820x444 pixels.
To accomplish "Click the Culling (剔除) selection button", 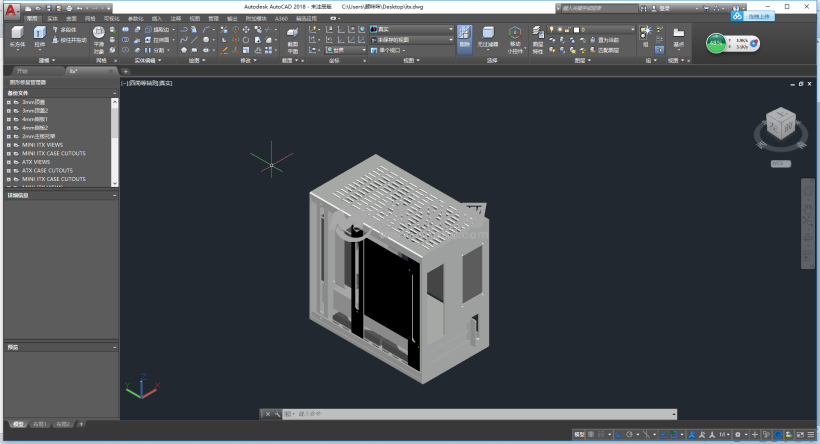I will coord(464,39).
